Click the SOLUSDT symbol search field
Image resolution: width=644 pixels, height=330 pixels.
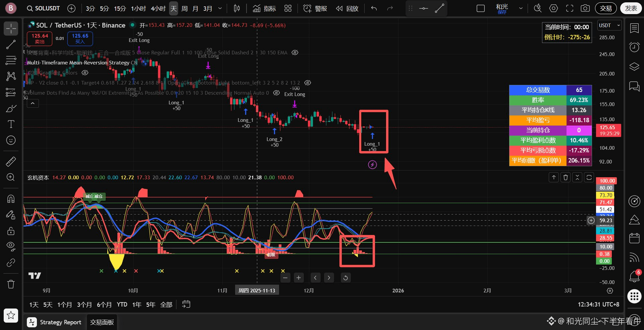43,8
